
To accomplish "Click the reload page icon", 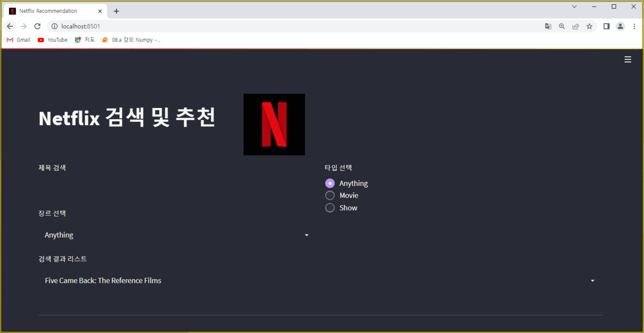I will click(37, 26).
